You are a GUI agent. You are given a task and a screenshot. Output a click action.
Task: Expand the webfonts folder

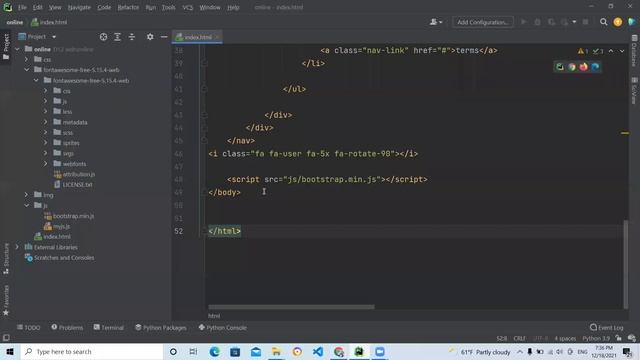point(45,164)
